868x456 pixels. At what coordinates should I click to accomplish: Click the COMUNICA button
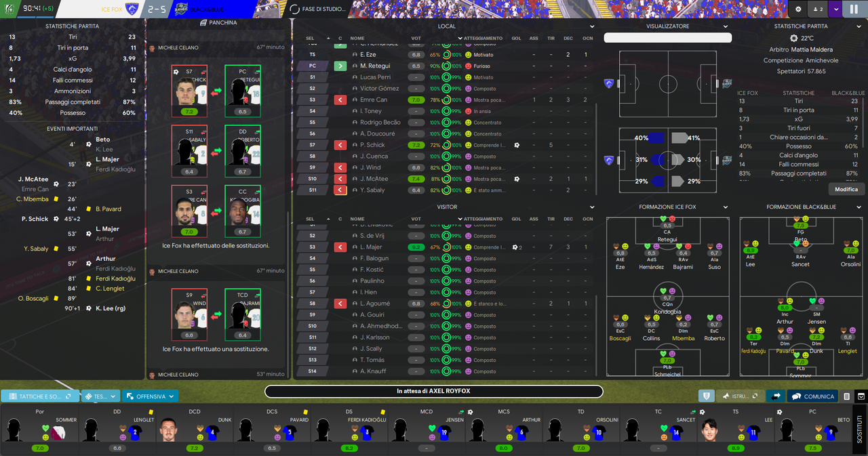pos(813,396)
